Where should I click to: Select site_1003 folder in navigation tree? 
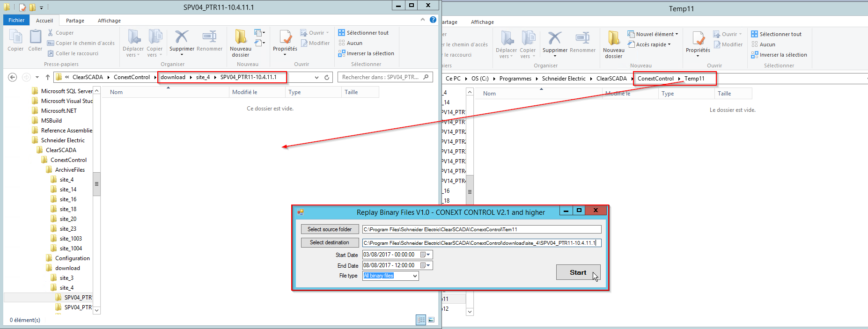coord(71,239)
